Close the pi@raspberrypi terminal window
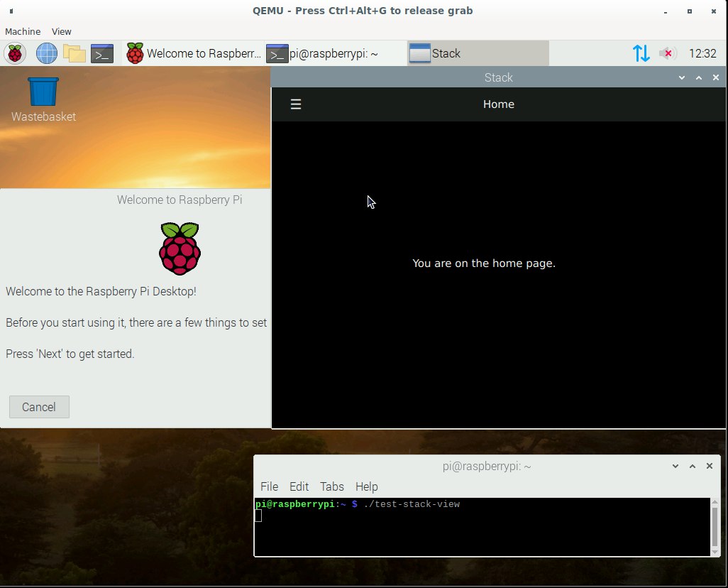Viewport: 728px width, 588px height. [710, 466]
